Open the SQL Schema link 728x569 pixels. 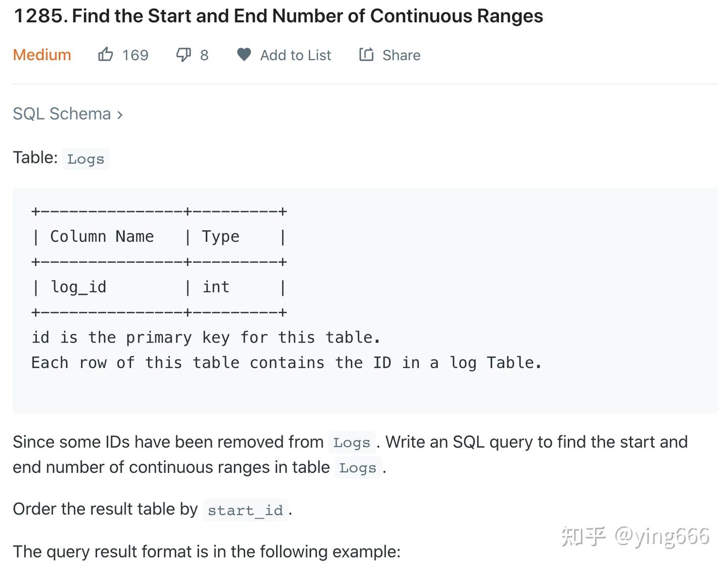(62, 114)
